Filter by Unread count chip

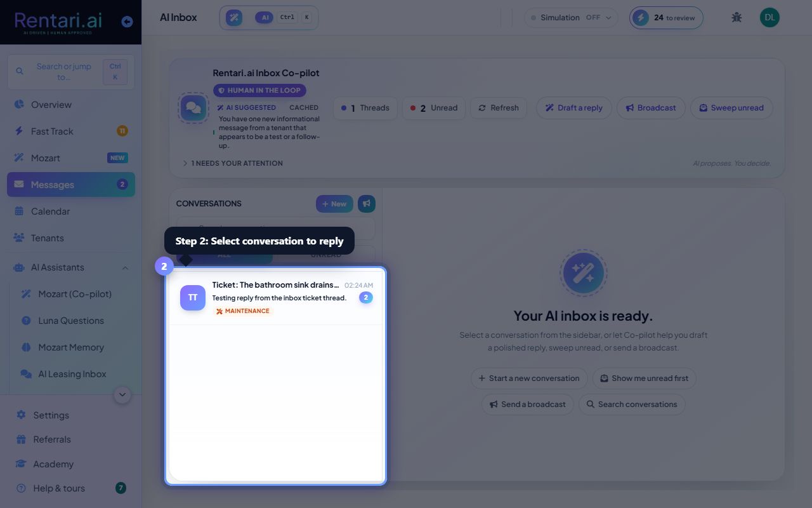(434, 108)
